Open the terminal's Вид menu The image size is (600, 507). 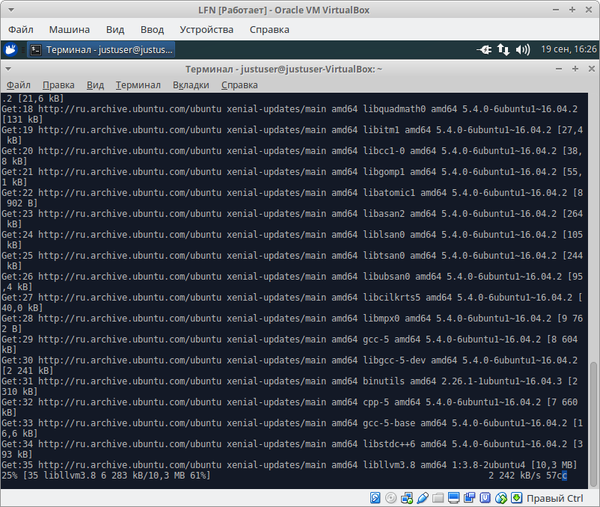point(95,85)
